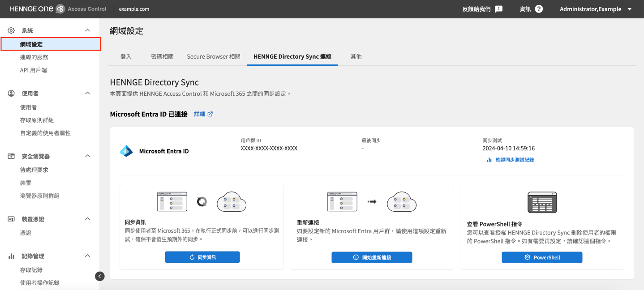
Task: Open 裝置 in the sidebar
Action: [x=26, y=183]
